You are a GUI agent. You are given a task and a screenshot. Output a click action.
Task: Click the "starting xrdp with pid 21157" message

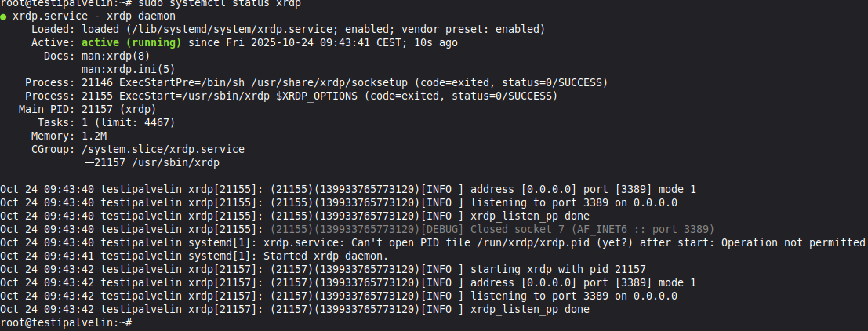(x=557, y=269)
